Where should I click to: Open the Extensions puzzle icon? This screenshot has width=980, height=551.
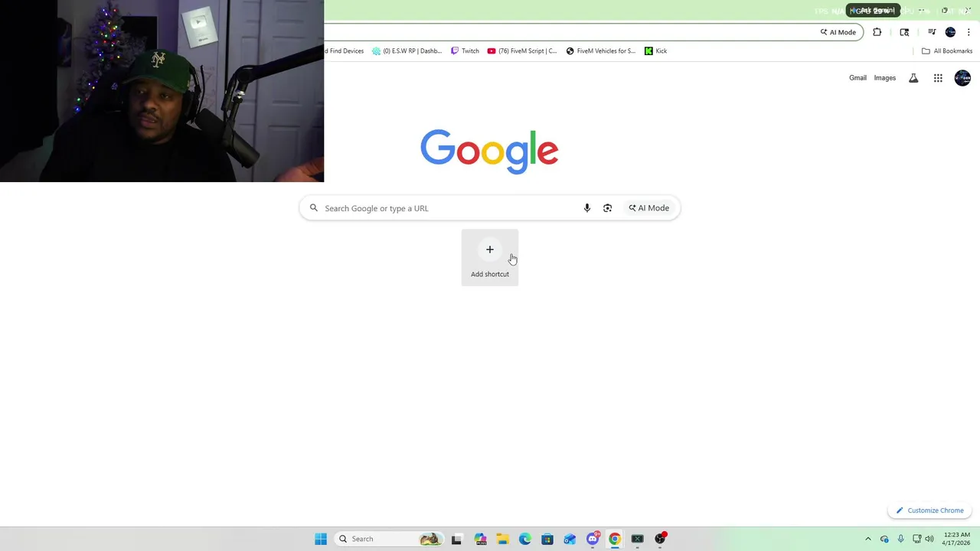click(877, 32)
